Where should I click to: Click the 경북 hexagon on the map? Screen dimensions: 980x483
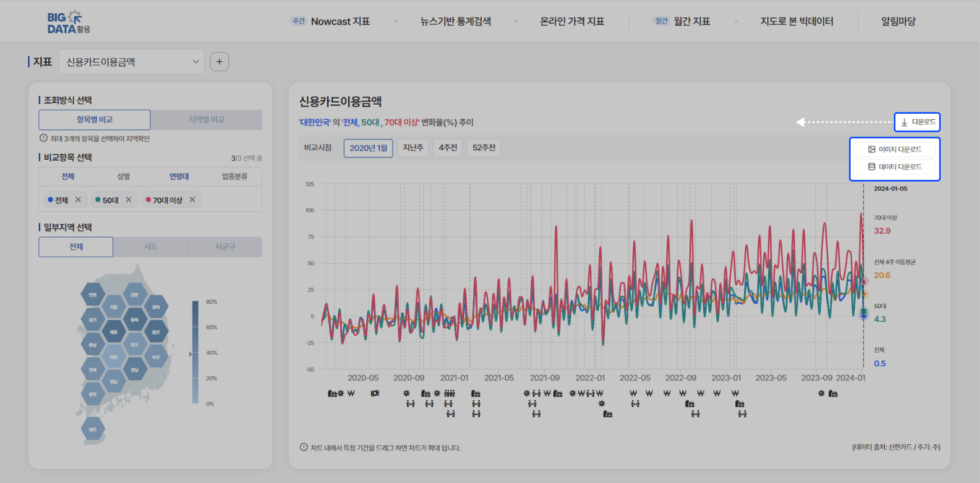[x=156, y=307]
